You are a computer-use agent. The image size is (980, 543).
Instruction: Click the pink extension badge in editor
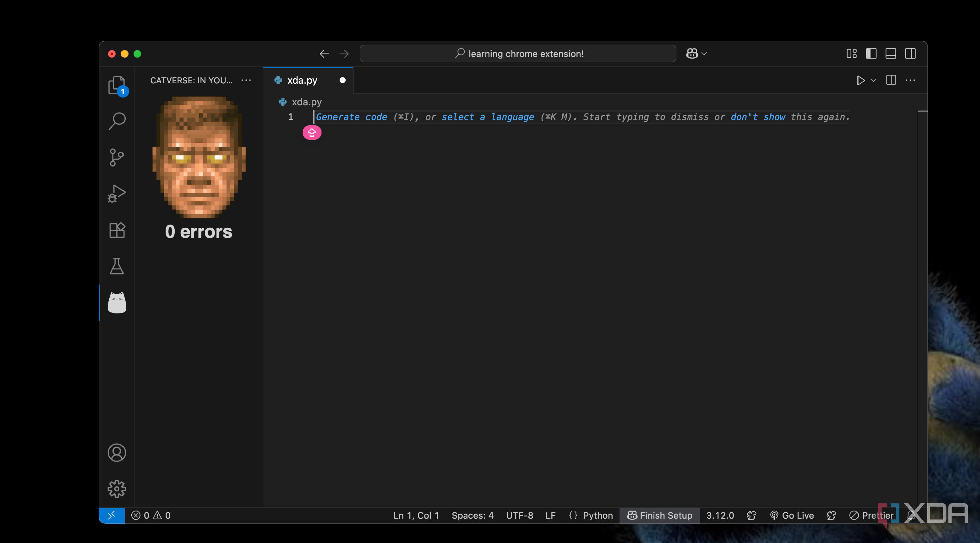coord(312,133)
